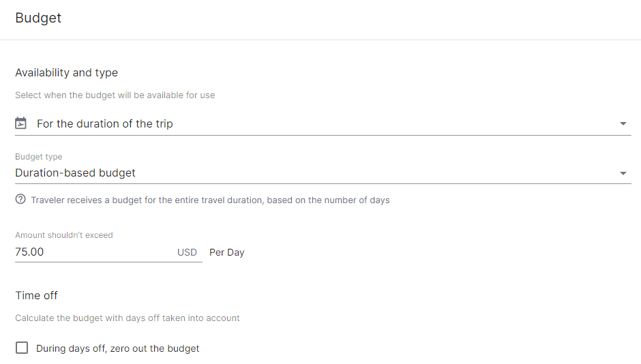Click the Budget type field label

(39, 157)
